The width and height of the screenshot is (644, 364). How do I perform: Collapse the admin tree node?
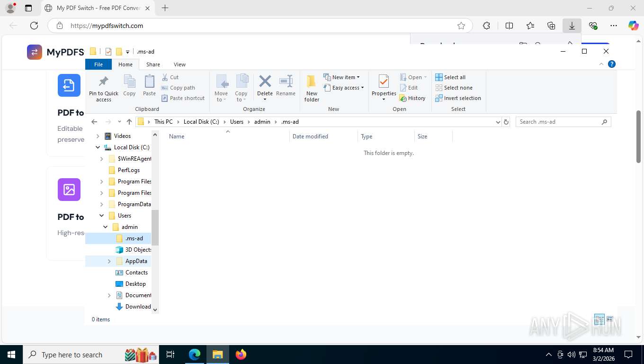(x=106, y=227)
